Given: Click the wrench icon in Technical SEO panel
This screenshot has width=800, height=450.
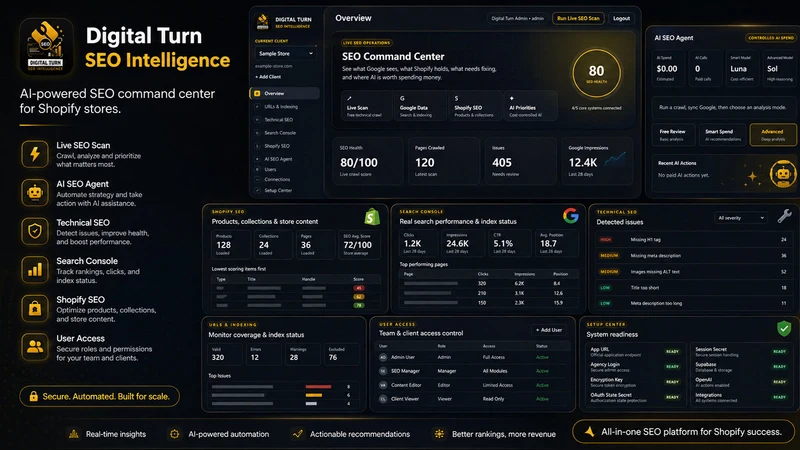Looking at the screenshot, I should (784, 216).
